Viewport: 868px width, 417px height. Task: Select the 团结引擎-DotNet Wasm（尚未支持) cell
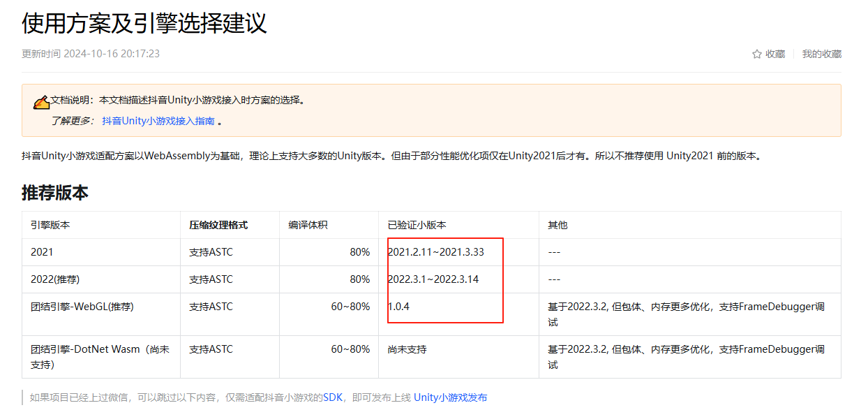[x=100, y=357]
